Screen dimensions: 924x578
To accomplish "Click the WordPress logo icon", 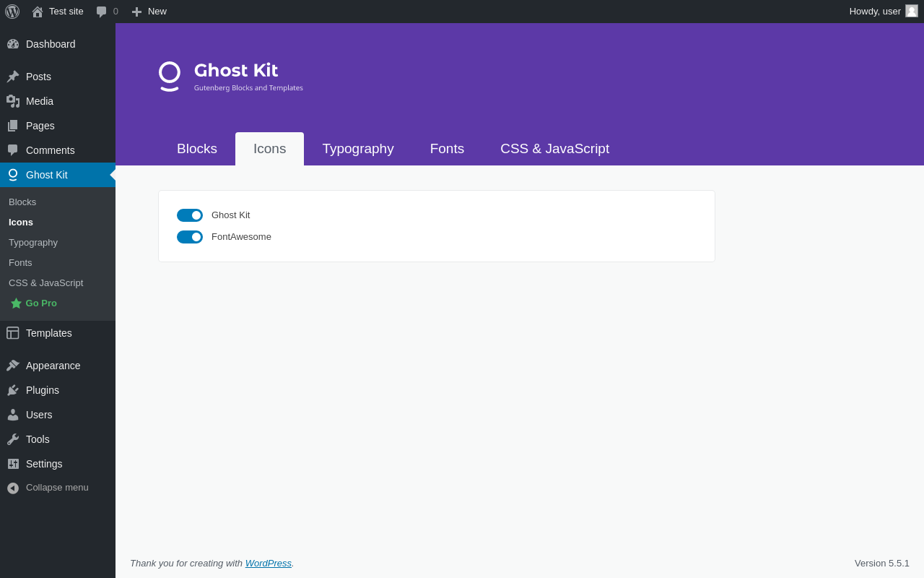I will coord(12,12).
